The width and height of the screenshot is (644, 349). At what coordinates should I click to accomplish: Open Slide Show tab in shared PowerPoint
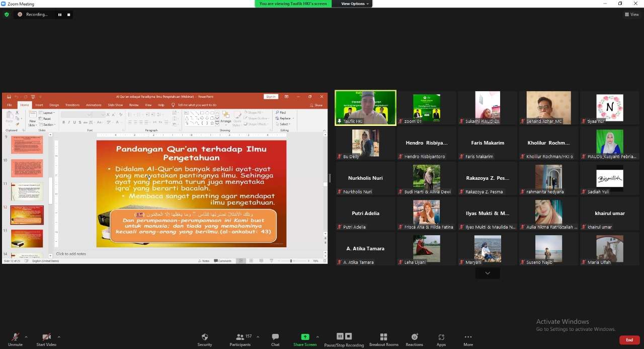click(x=115, y=105)
